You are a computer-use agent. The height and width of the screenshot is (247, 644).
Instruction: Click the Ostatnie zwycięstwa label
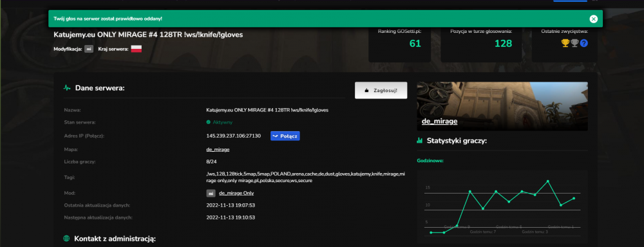(x=564, y=31)
